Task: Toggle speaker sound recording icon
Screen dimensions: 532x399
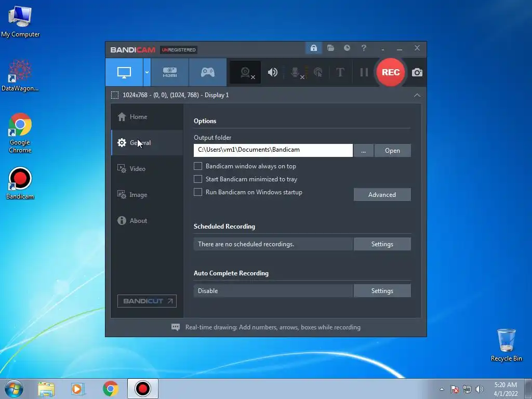Action: pyautogui.click(x=272, y=72)
